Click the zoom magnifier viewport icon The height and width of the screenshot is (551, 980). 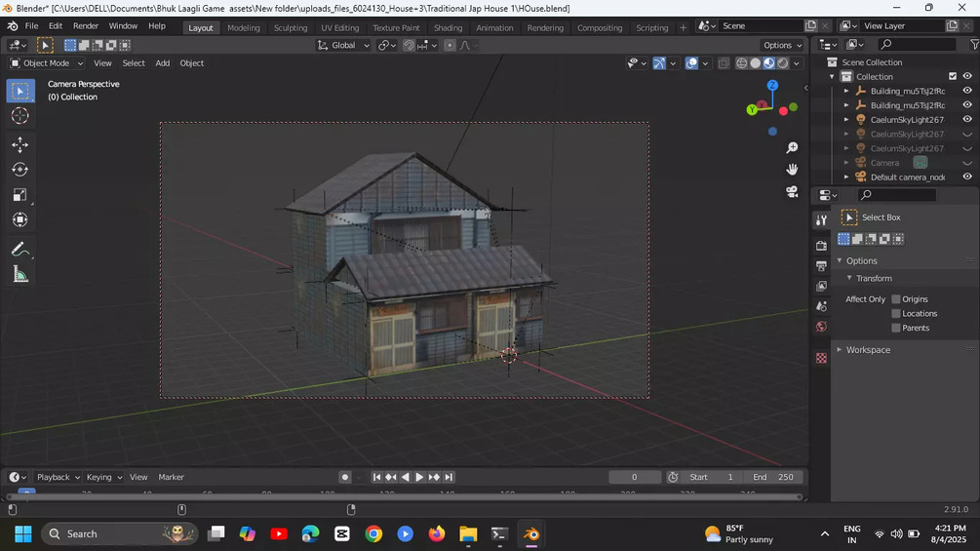(x=792, y=147)
